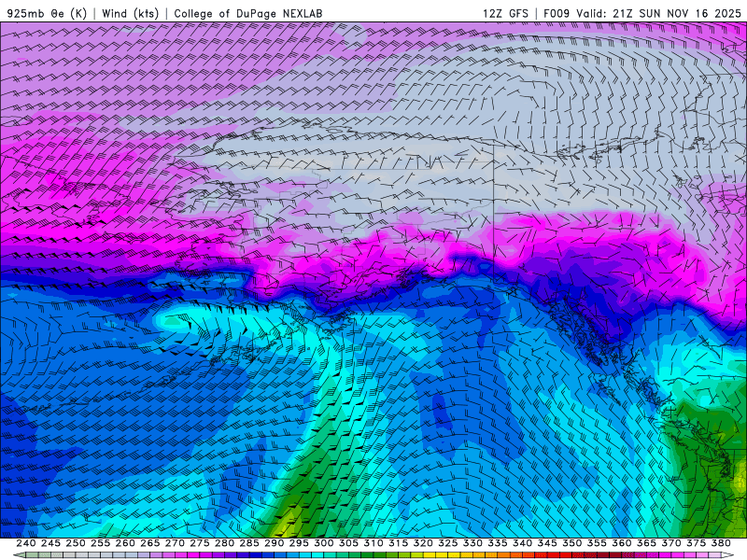Click the 285 colorbar value
The height and width of the screenshot is (560, 747).
[249, 543]
